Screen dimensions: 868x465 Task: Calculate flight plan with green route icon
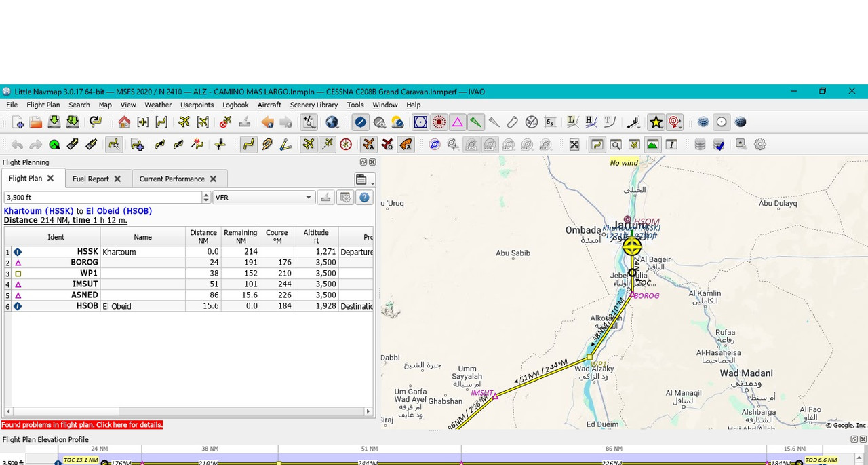(54, 145)
